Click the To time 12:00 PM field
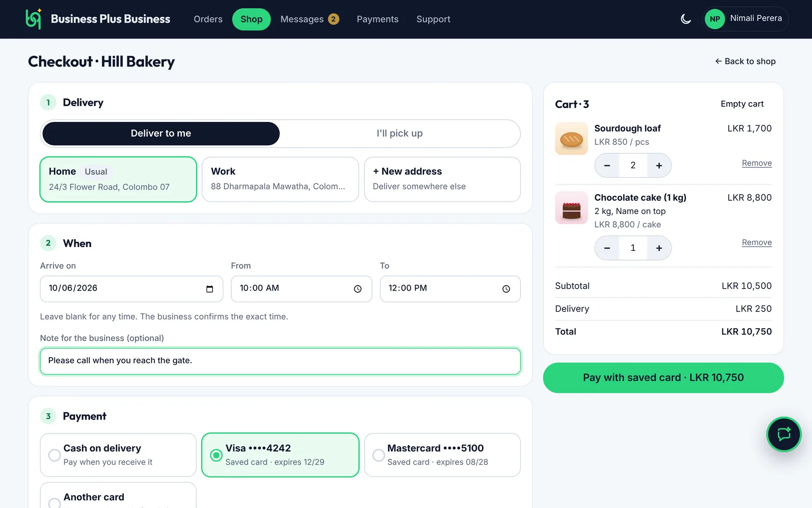 450,289
